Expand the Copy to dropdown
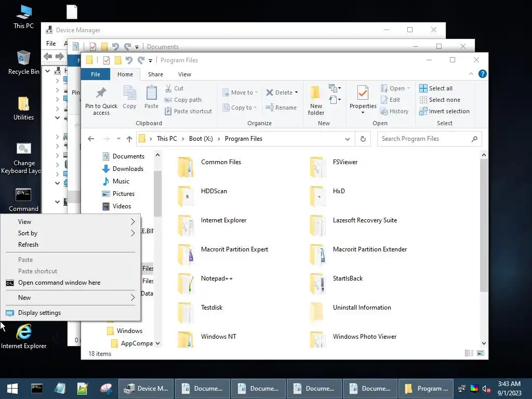Image resolution: width=532 pixels, height=399 pixels. [x=255, y=108]
